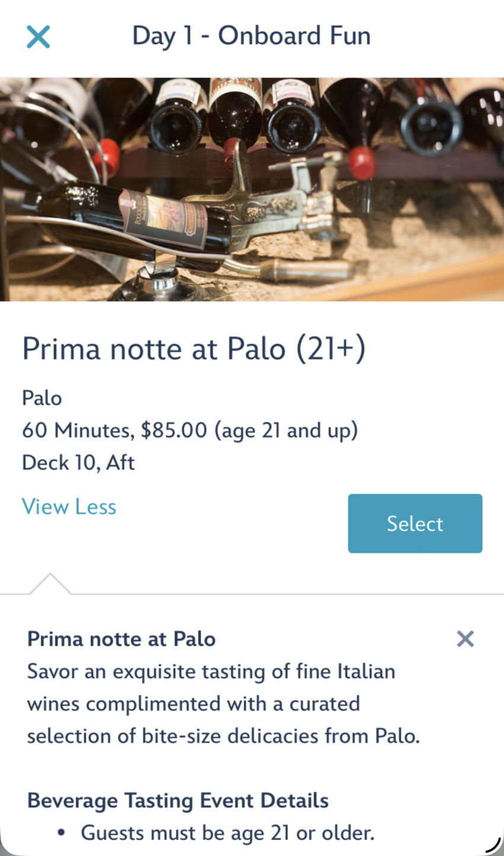
Task: Tap the Beverage Tasting Event Details heading
Action: 178,801
